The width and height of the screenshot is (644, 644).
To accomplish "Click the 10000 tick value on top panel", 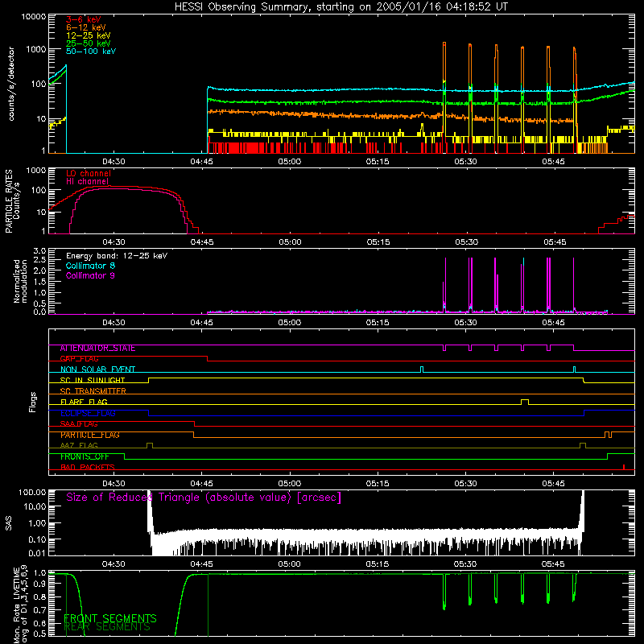I will coord(34,17).
